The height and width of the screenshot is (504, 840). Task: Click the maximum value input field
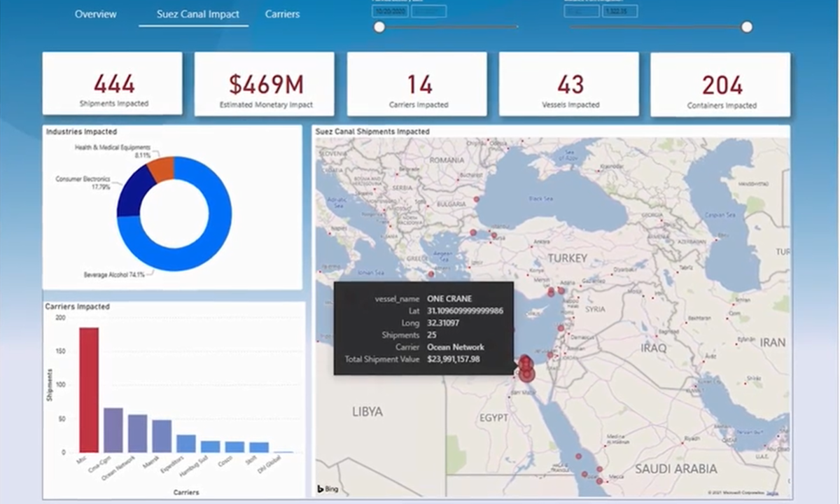[x=620, y=11]
